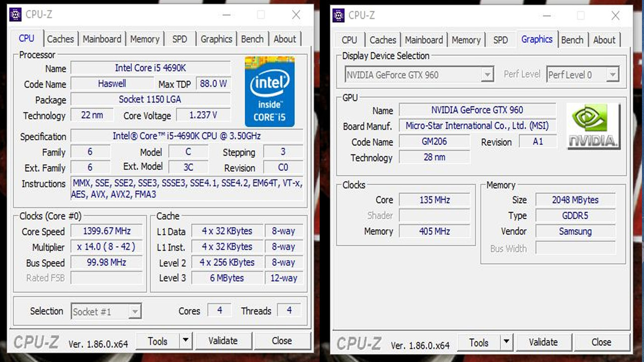Screen dimensions: 644x362
Task: Select the SPD tab
Action: click(x=180, y=38)
